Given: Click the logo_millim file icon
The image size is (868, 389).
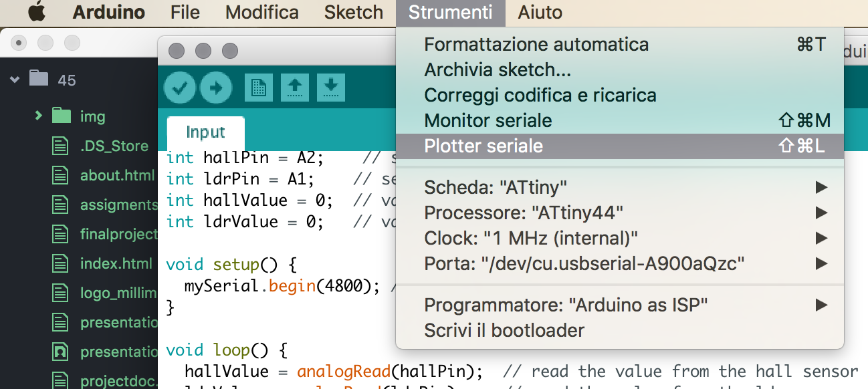Looking at the screenshot, I should pos(61,293).
